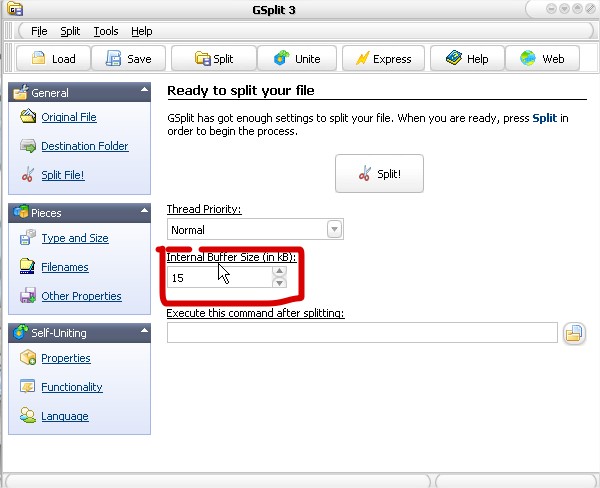Click the Functionality icon

pyautogui.click(x=28, y=386)
